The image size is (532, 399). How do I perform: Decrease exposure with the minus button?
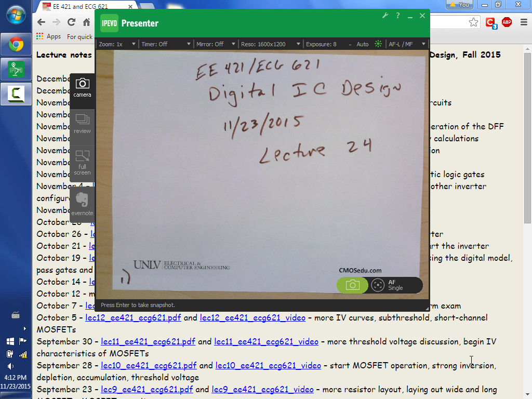350,44
